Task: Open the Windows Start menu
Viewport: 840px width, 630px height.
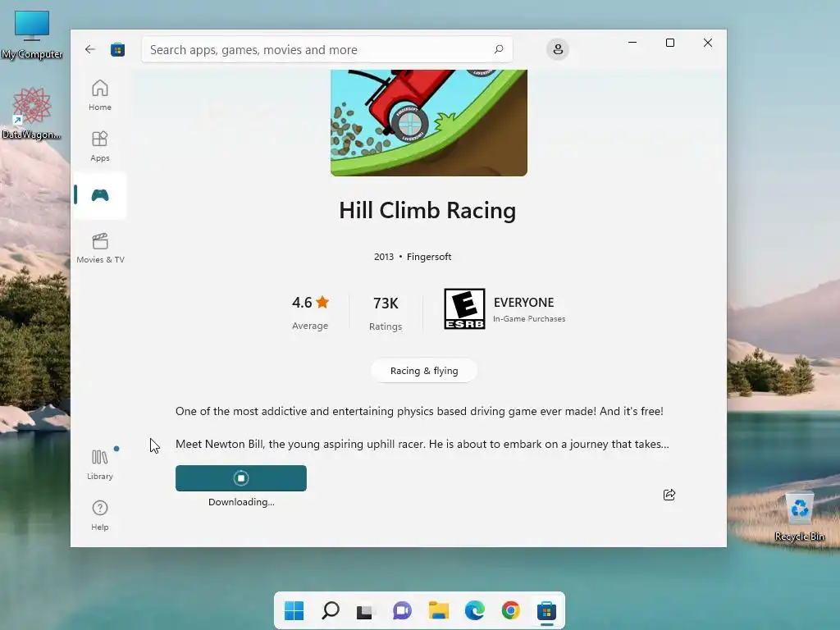Action: coord(294,610)
